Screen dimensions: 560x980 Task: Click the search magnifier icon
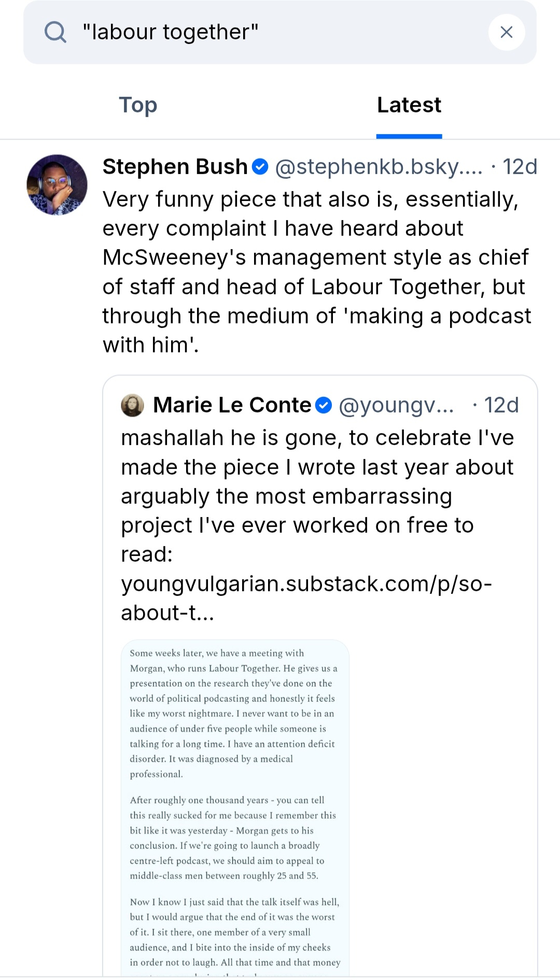55,32
